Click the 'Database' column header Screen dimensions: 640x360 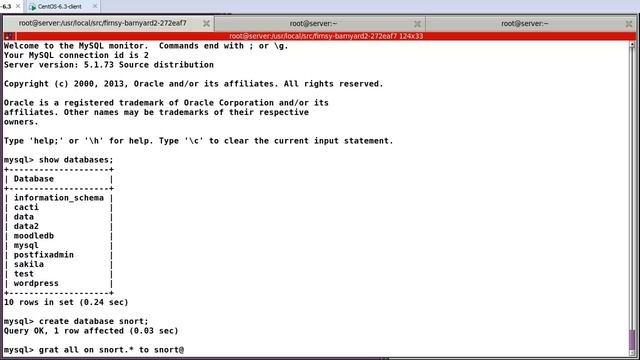click(x=34, y=179)
